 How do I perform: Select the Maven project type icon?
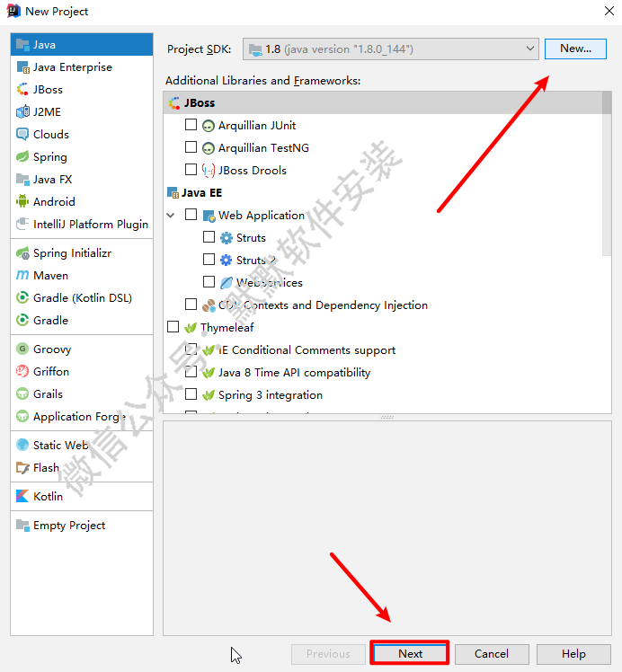(22, 275)
